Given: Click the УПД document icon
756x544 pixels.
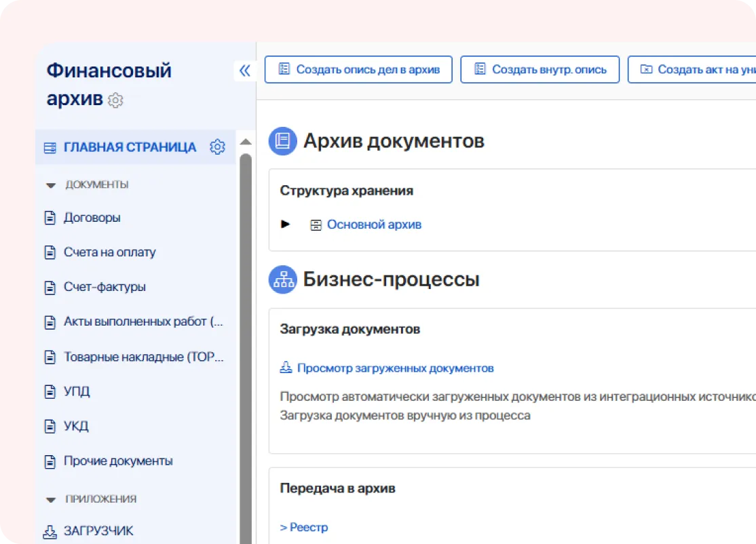Looking at the screenshot, I should (50, 391).
